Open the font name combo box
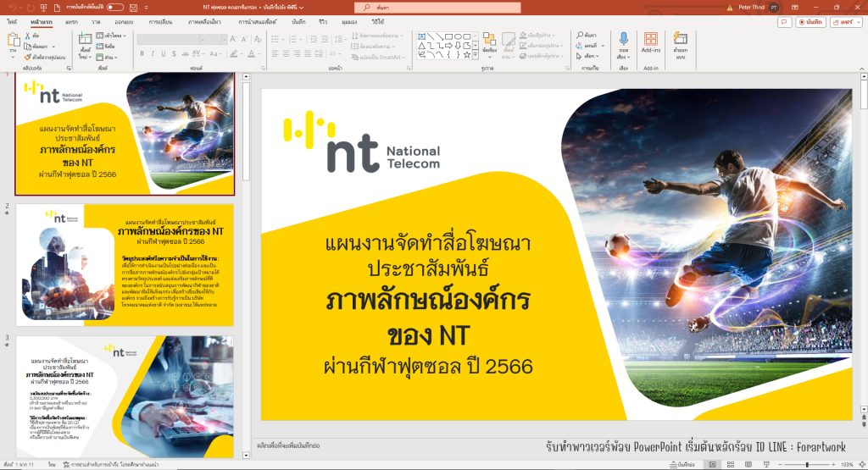868x470 pixels. click(x=171, y=39)
